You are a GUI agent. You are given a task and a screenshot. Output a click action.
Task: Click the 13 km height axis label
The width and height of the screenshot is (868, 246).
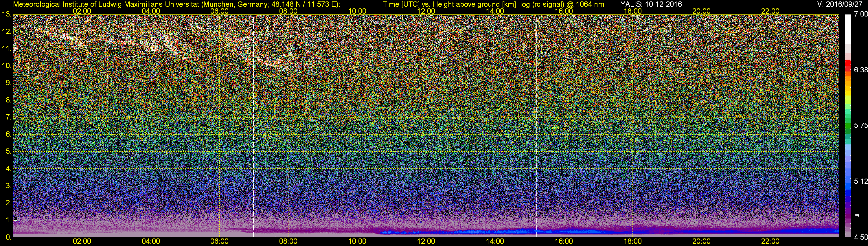click(x=6, y=14)
